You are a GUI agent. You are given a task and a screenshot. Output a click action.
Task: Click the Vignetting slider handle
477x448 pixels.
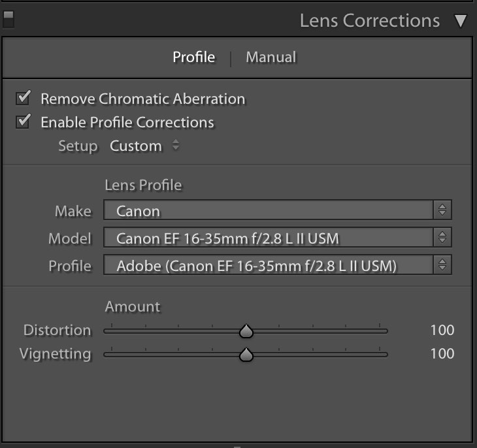coord(246,355)
